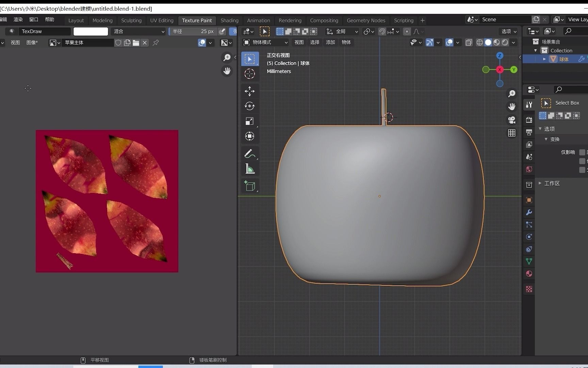Click the viewport zoom magnifier icon
Screen dimensions: 588x368
[512, 93]
